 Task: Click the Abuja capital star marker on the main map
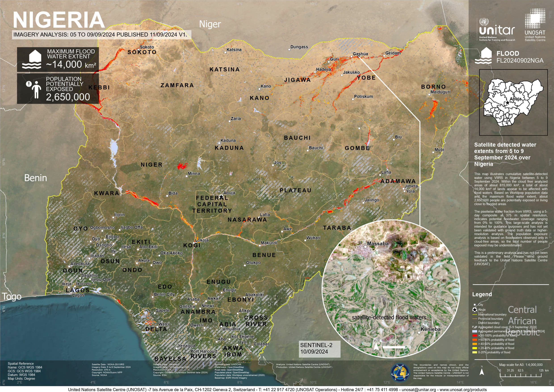(x=221, y=196)
